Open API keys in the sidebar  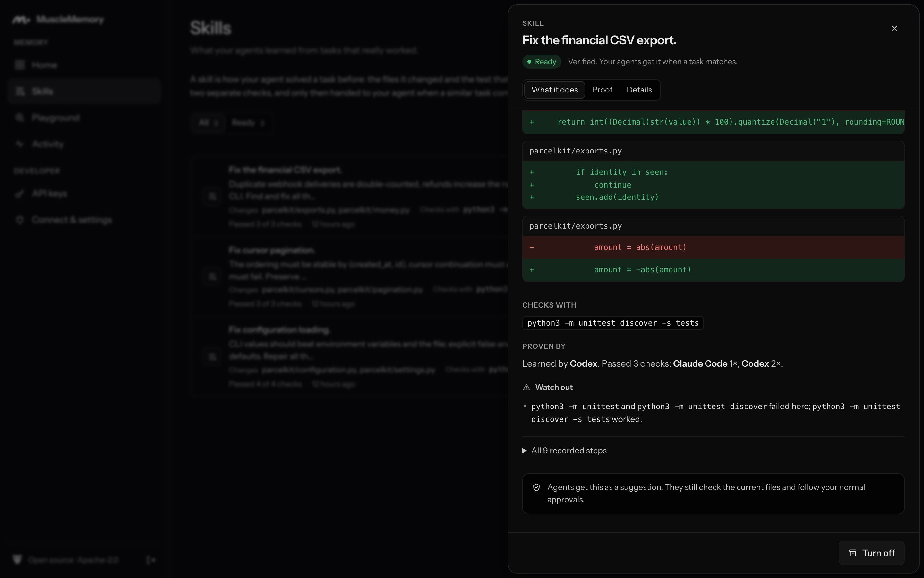[84, 193]
